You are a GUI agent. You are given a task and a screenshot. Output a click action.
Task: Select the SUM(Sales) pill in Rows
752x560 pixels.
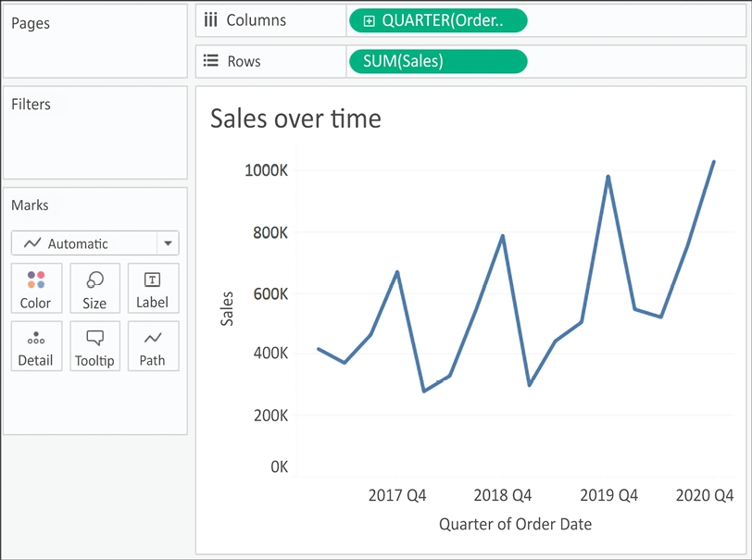(437, 61)
